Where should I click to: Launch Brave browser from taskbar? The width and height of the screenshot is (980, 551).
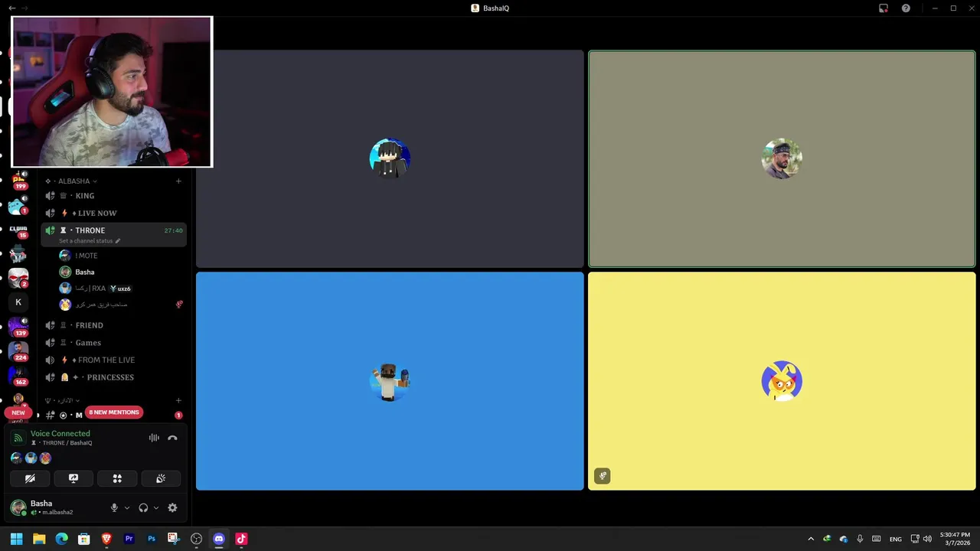click(106, 539)
